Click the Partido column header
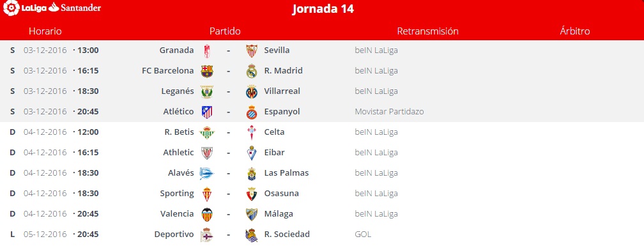Image resolution: width=644 pixels, height=246 pixels. point(225,31)
